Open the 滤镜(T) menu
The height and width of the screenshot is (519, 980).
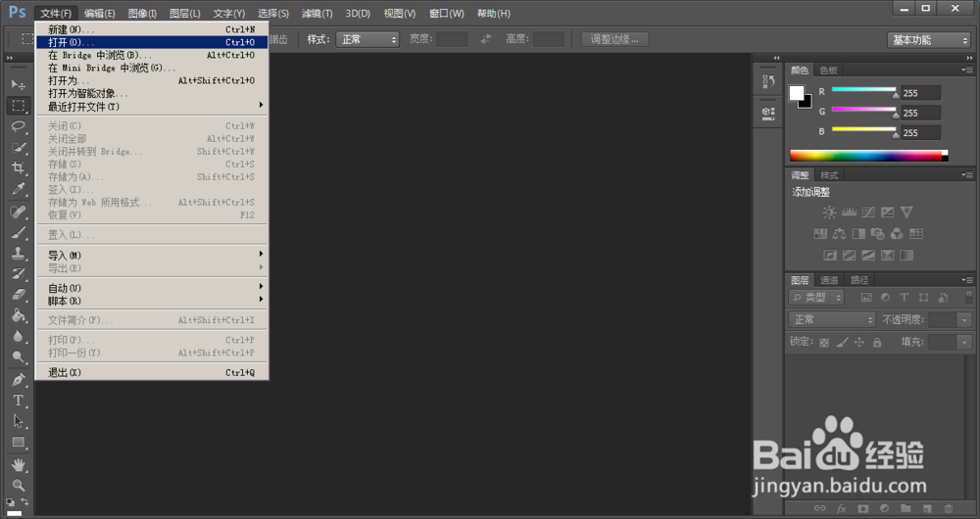tap(317, 13)
